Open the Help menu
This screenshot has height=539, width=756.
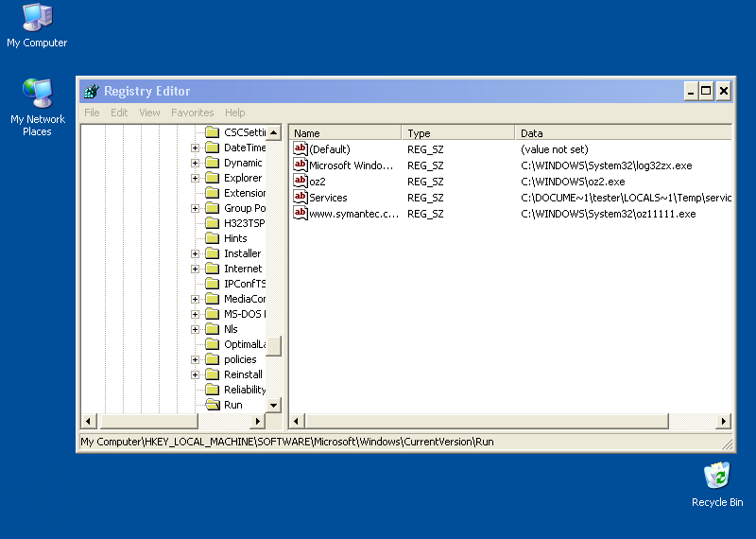tap(234, 113)
